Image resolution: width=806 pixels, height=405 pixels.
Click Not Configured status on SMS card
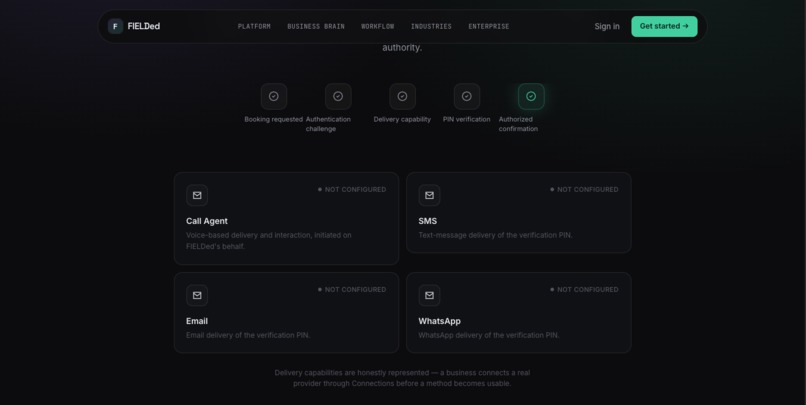tap(584, 190)
